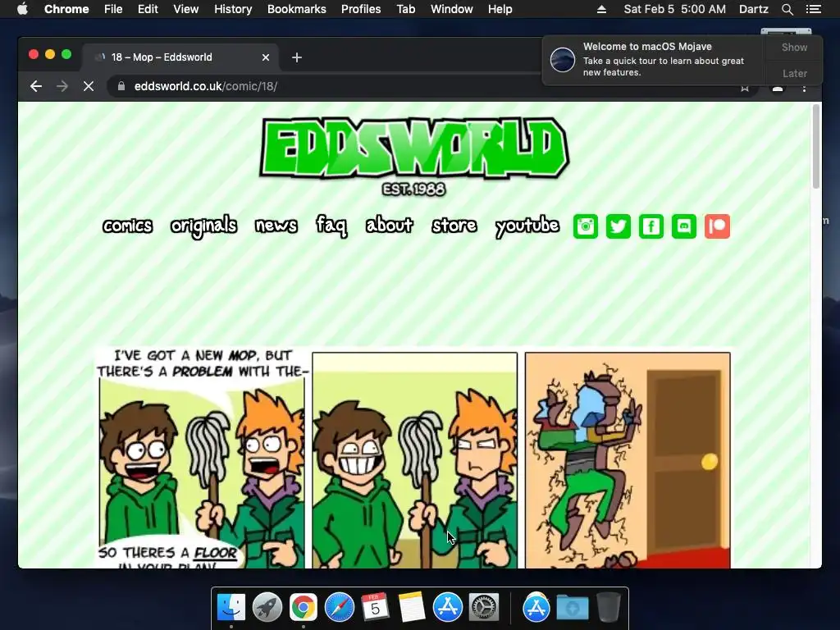Click Dartz user name in menu bar
This screenshot has height=630, width=840.
(x=753, y=9)
